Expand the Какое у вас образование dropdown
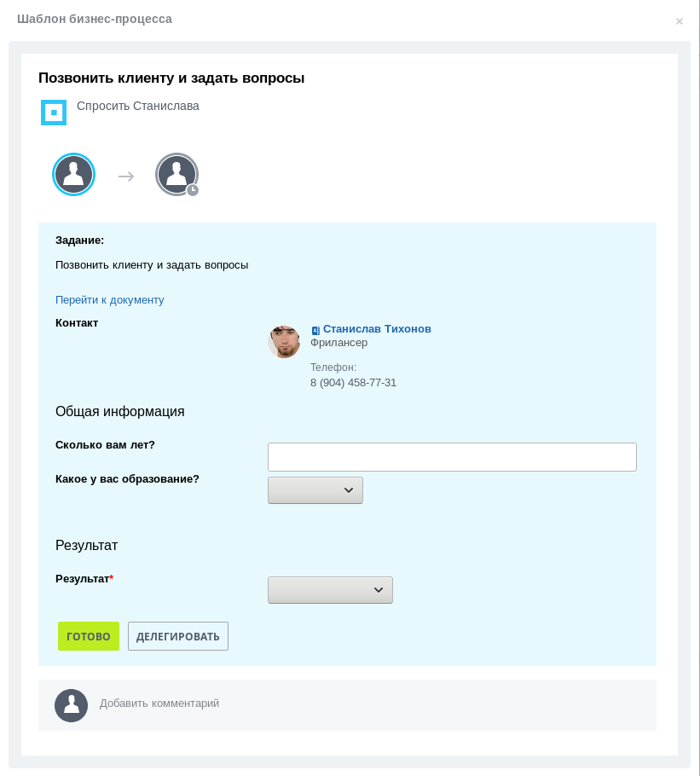This screenshot has width=700, height=776. pos(315,490)
